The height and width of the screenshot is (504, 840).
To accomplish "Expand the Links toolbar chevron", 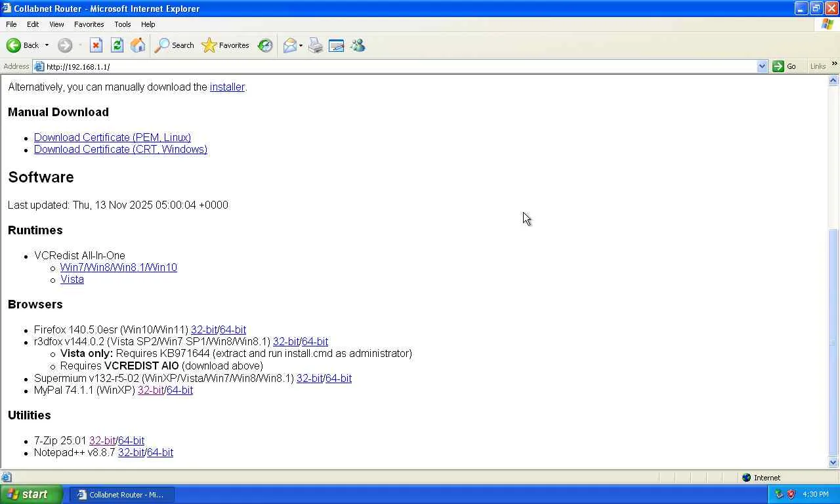I will [x=834, y=64].
